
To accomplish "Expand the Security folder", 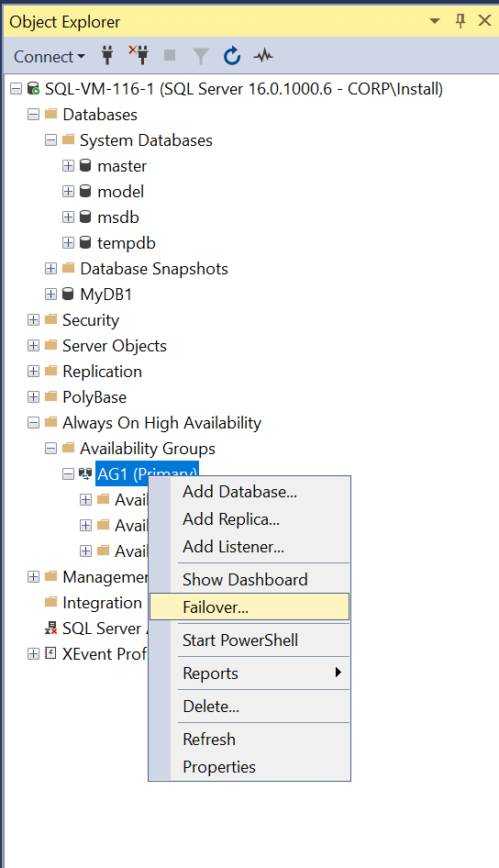I will point(34,320).
